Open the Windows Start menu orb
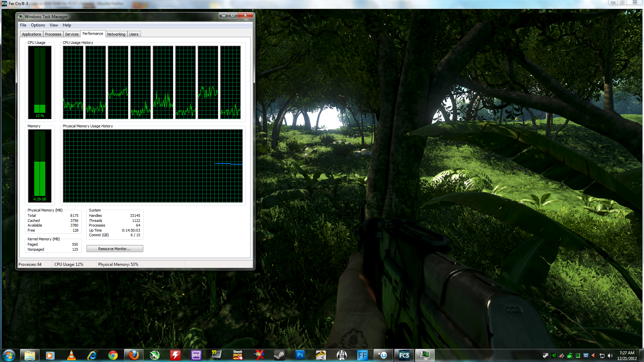 tap(9, 355)
